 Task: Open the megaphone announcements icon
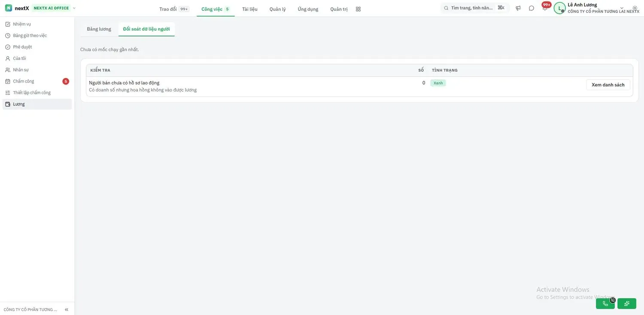[518, 8]
